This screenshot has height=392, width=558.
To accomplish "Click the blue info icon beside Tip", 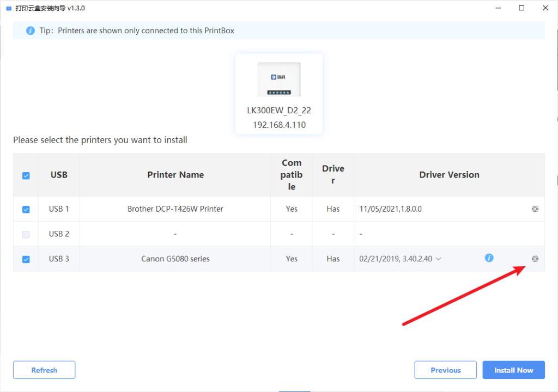I will point(31,30).
